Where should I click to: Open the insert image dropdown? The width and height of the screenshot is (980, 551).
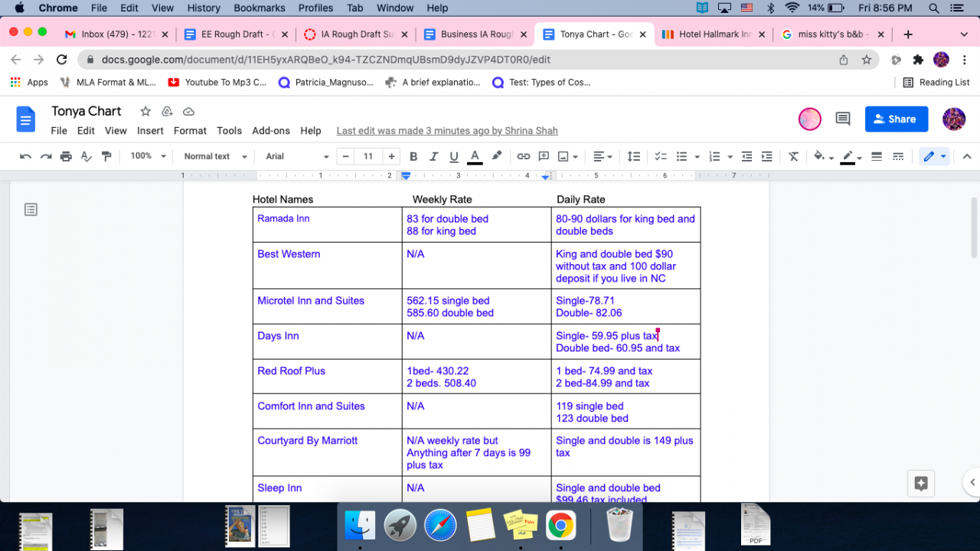[567, 156]
